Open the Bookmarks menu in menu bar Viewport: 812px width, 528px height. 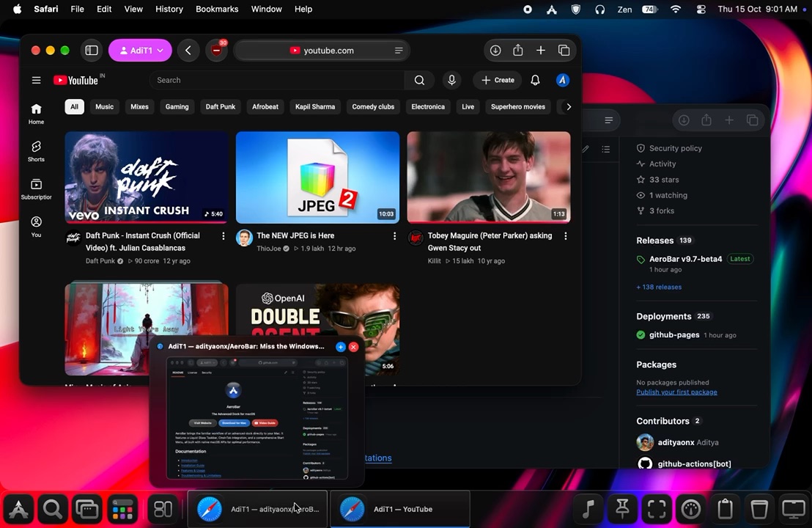[217, 9]
